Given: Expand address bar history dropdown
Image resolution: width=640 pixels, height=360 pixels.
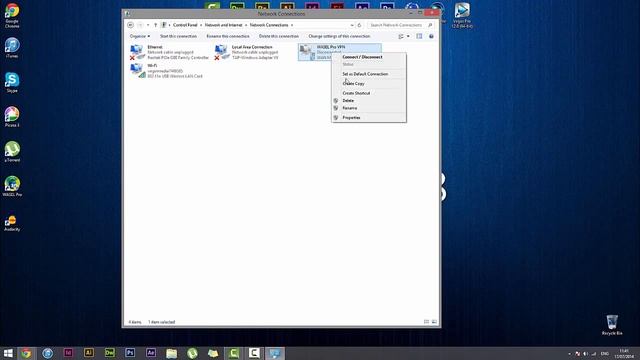Looking at the screenshot, I should coord(352,25).
